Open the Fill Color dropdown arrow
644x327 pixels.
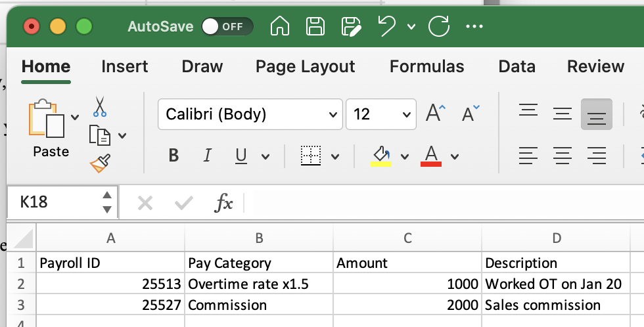pyautogui.click(x=405, y=156)
